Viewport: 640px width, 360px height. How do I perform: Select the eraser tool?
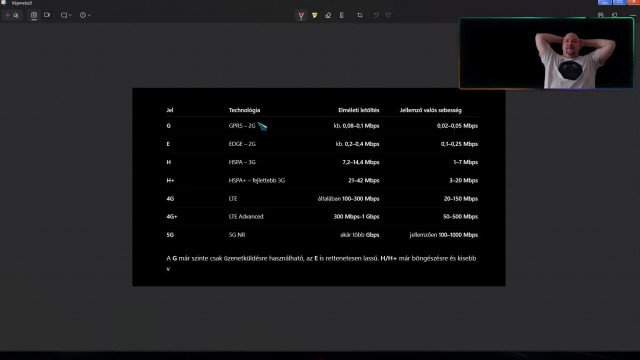(328, 15)
